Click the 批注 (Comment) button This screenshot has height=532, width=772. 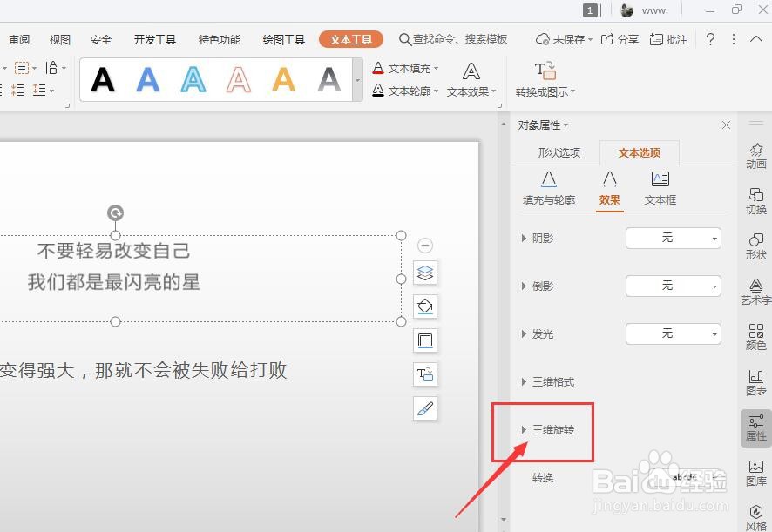[x=667, y=39]
